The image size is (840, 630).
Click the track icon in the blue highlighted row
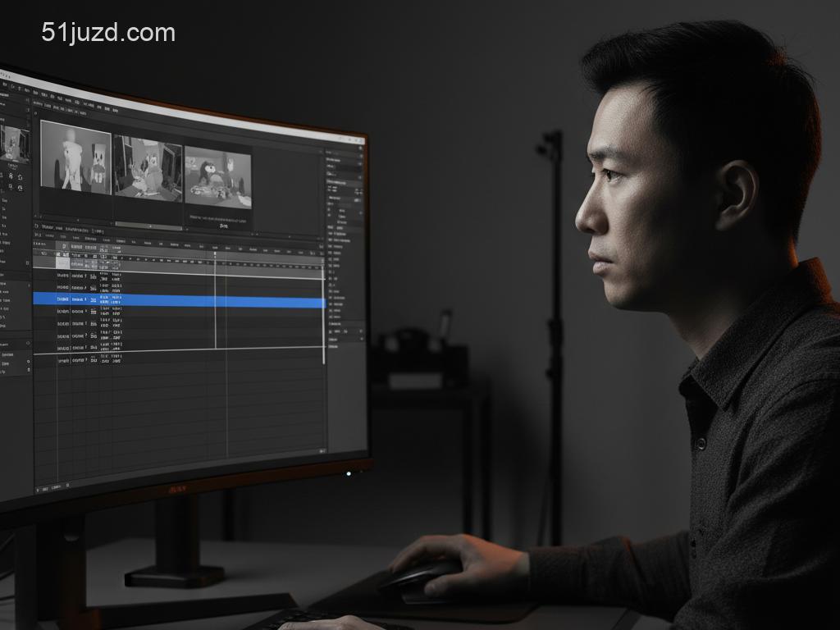coord(94,301)
